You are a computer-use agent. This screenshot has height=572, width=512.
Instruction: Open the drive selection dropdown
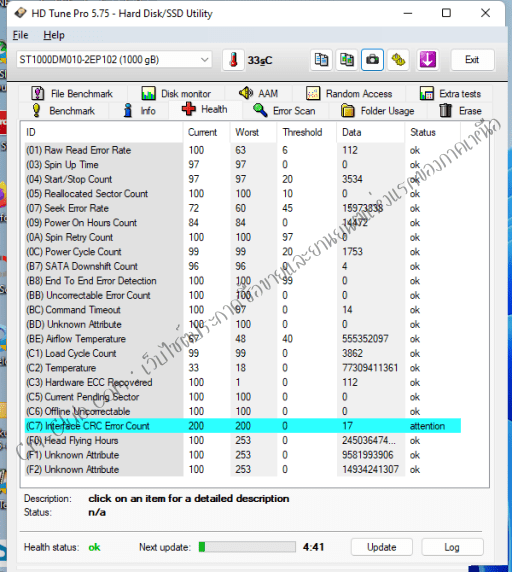point(114,59)
